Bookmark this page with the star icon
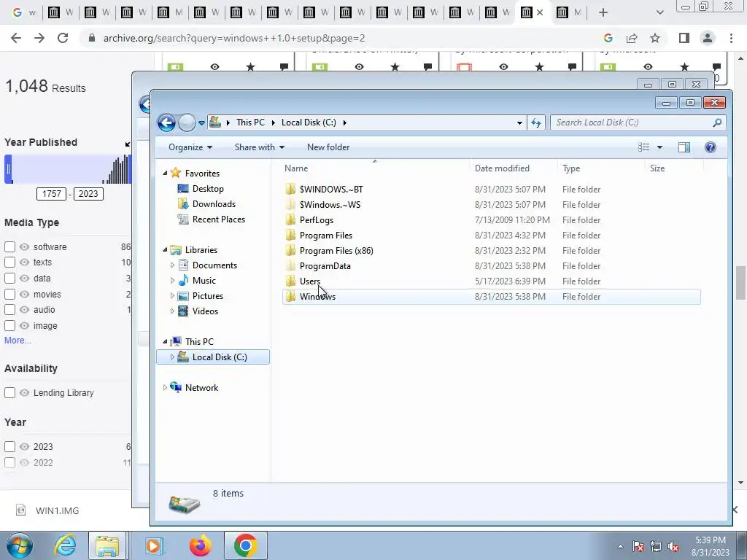 pyautogui.click(x=655, y=38)
